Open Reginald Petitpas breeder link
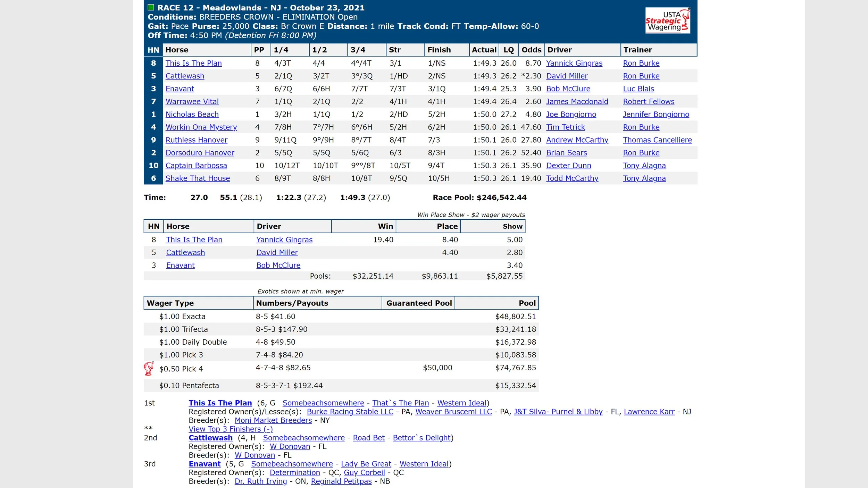 (x=341, y=481)
